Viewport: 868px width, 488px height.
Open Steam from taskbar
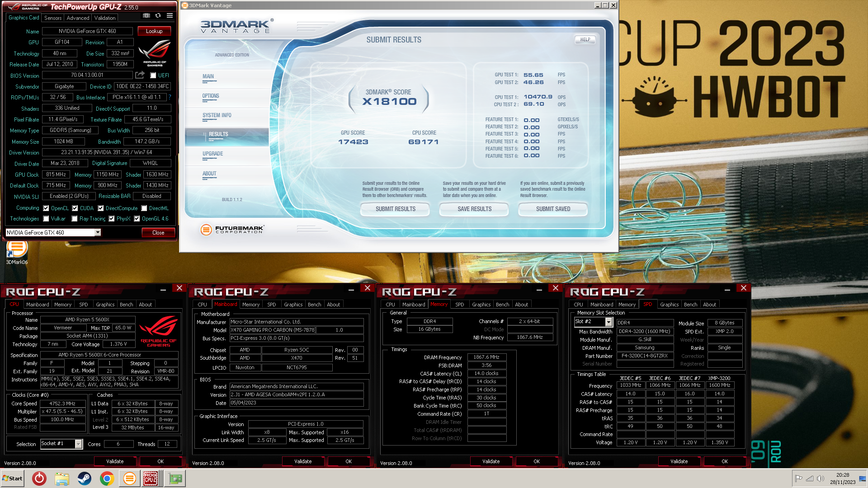(x=84, y=479)
